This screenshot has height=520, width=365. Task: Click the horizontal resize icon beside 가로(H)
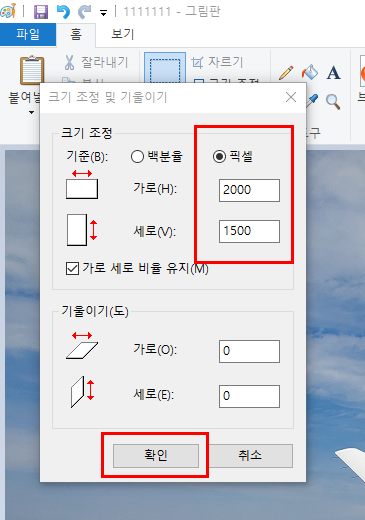click(x=82, y=184)
